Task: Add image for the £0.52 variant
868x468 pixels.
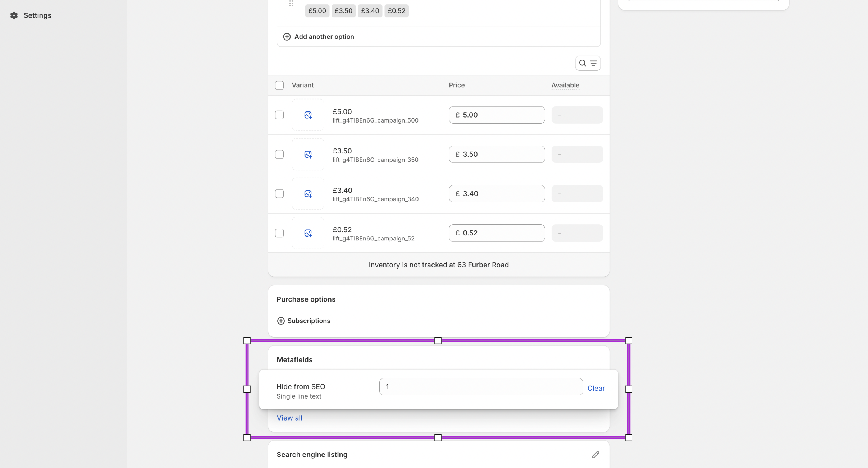Action: pyautogui.click(x=308, y=233)
